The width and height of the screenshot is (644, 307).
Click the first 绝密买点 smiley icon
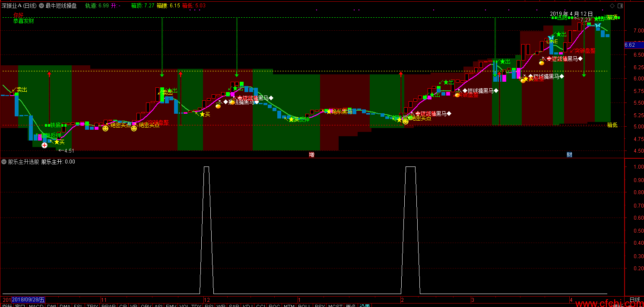(105, 128)
